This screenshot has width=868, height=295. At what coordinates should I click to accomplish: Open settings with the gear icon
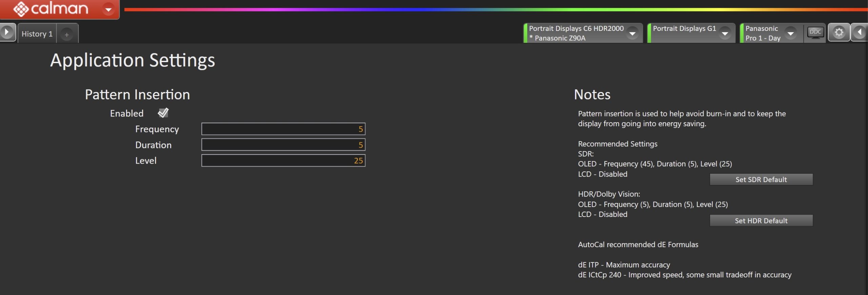pos(839,33)
